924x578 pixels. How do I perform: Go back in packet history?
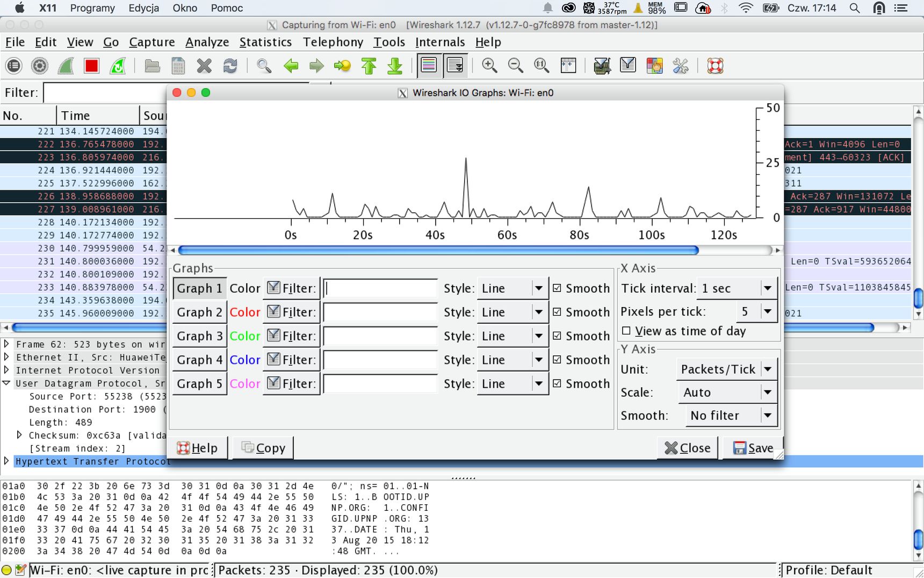click(291, 66)
